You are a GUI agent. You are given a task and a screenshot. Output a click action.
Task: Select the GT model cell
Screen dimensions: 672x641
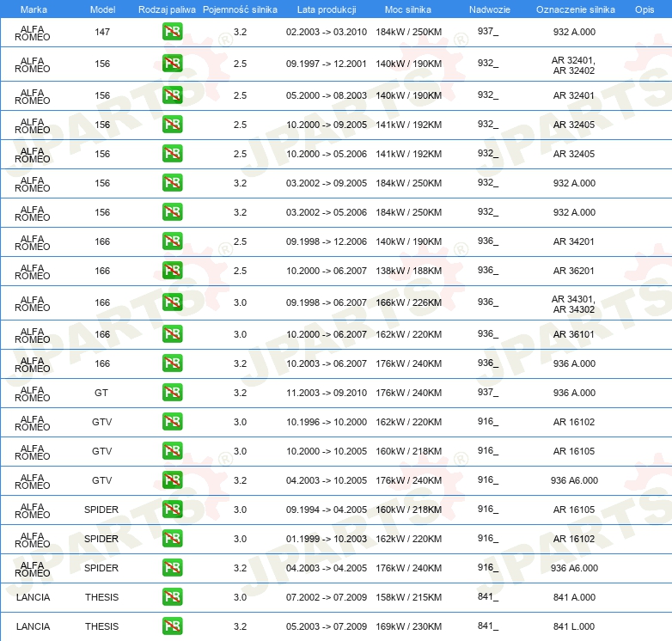point(101,393)
